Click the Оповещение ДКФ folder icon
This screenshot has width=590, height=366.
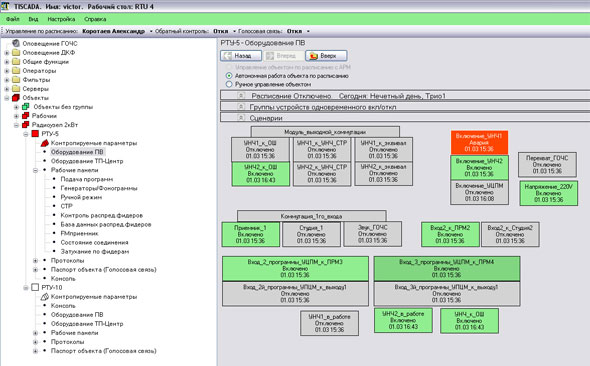[16, 52]
